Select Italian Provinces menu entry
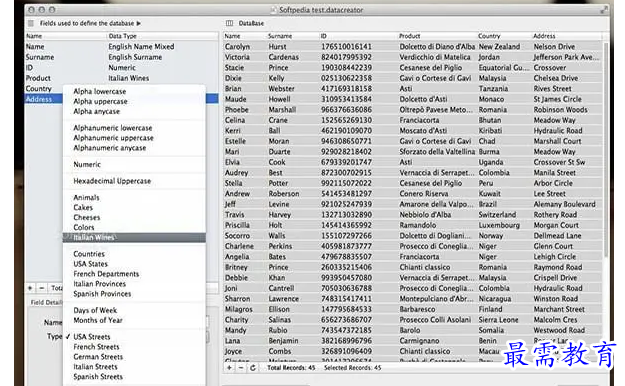 click(x=100, y=284)
